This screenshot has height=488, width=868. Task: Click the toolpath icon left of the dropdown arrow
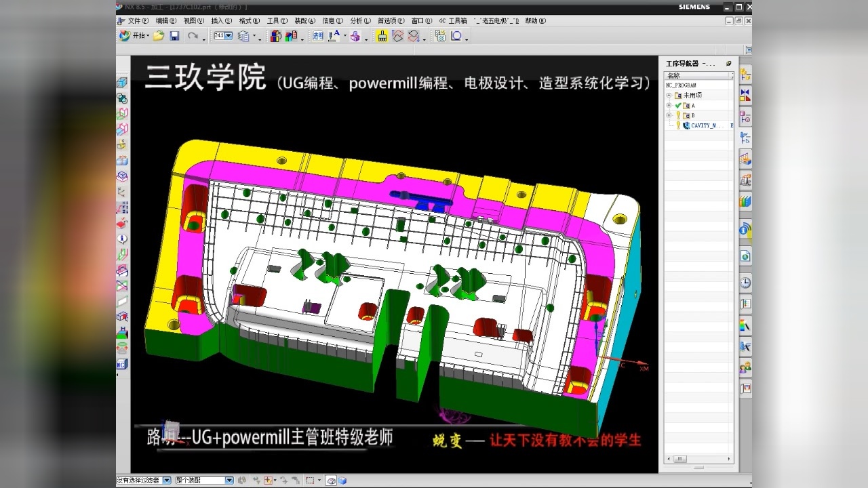[x=414, y=36]
